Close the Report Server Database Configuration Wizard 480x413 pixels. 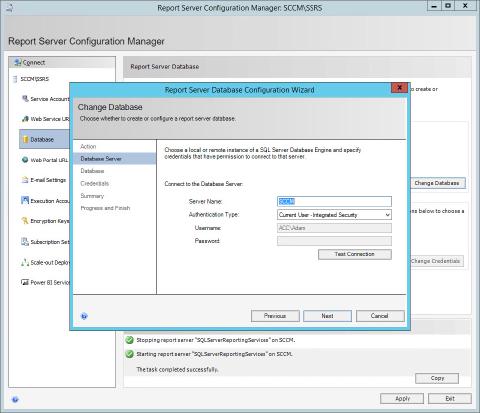(399, 88)
